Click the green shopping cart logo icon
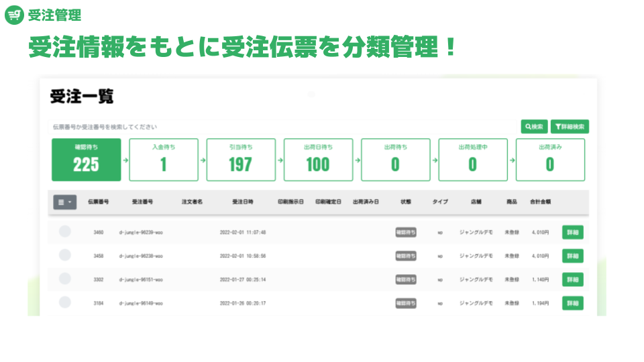Image resolution: width=644 pixels, height=362 pixels. pos(14,15)
